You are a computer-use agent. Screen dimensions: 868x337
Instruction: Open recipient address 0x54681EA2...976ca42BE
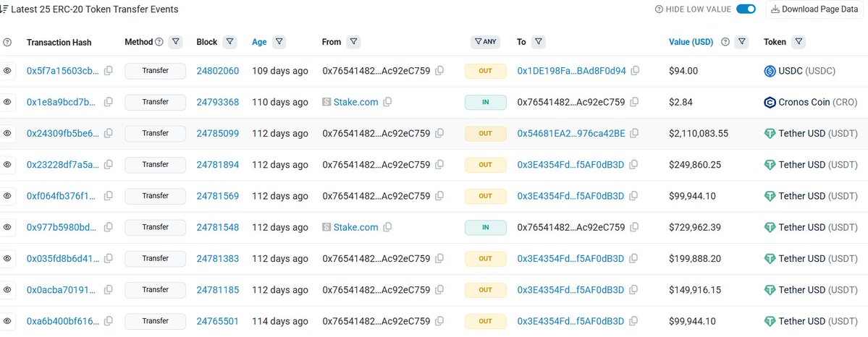[x=571, y=133]
